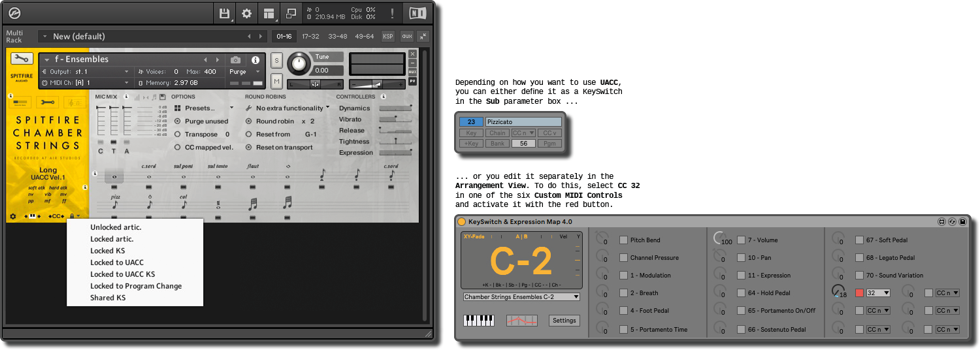Click the AUX button on the instrument edge
This screenshot has height=350, width=980.
click(x=412, y=72)
